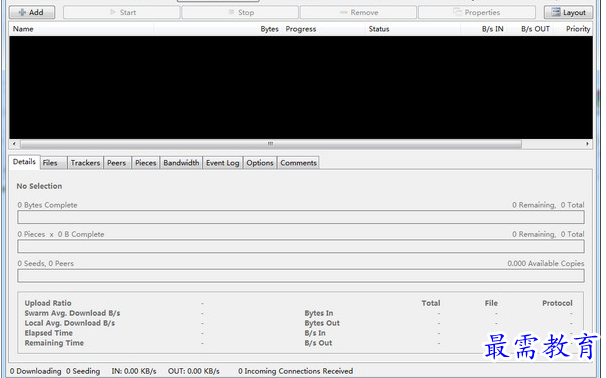This screenshot has width=606, height=378.
Task: Click '0 Bytes Complete' text
Action: click(x=47, y=205)
